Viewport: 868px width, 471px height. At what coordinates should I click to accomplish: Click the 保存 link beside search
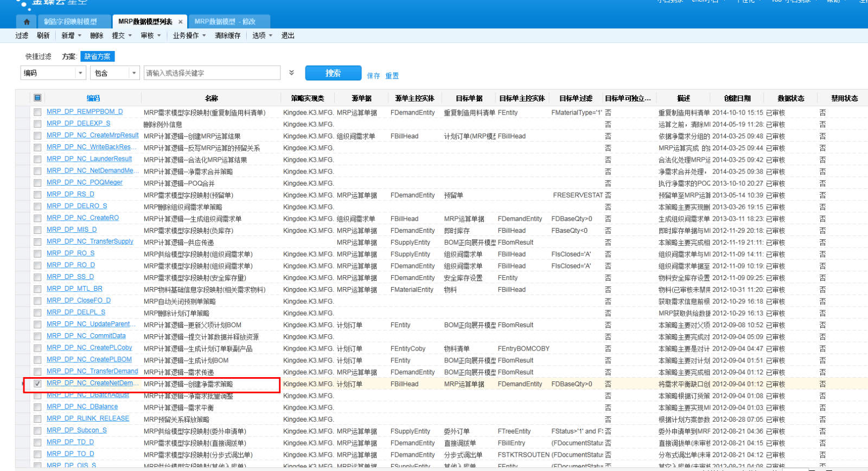(x=373, y=76)
